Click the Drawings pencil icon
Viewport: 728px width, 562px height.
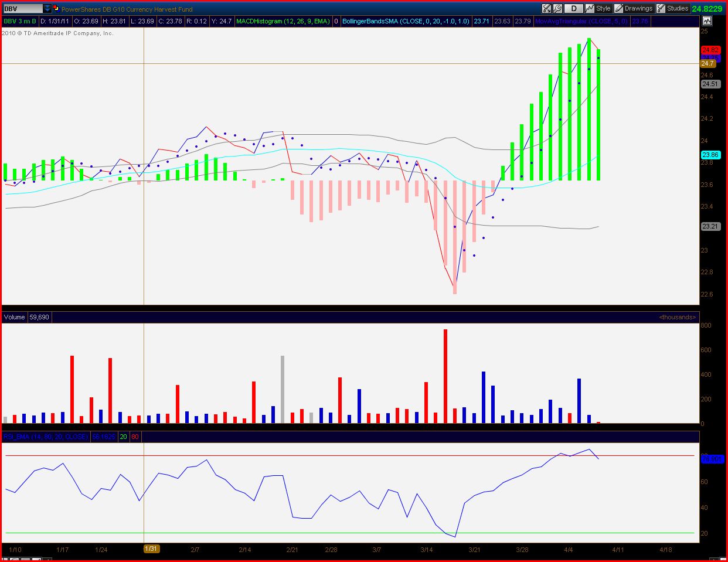coord(618,8)
